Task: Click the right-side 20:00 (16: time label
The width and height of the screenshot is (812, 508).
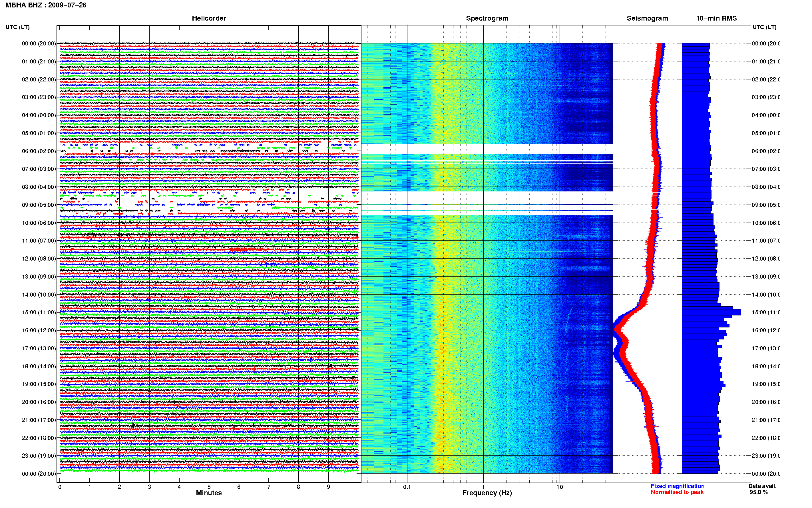Action: pos(765,402)
